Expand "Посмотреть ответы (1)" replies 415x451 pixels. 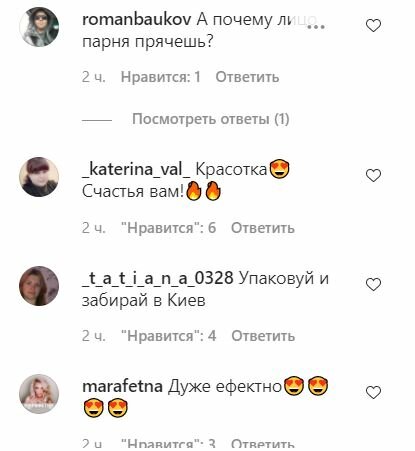click(x=211, y=119)
